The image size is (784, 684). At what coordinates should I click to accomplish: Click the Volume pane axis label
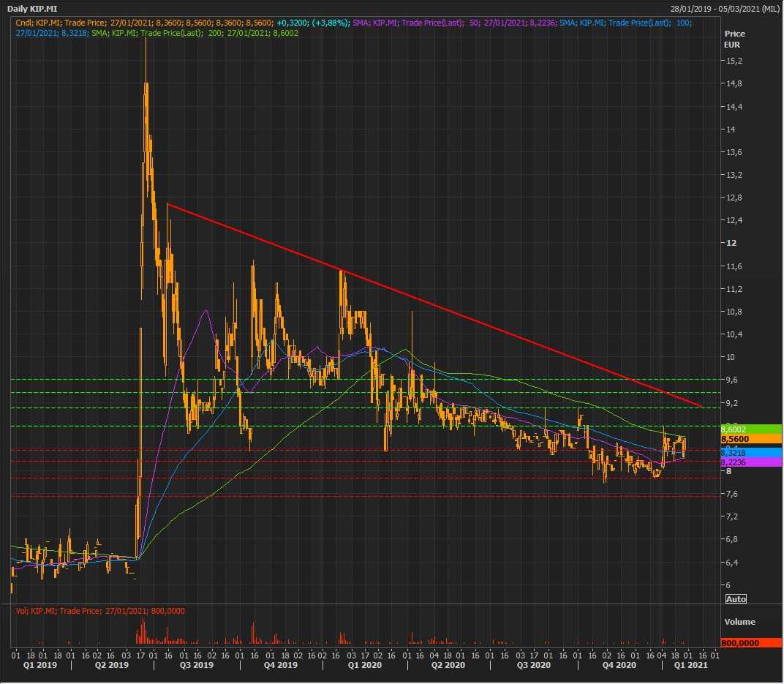pos(739,622)
